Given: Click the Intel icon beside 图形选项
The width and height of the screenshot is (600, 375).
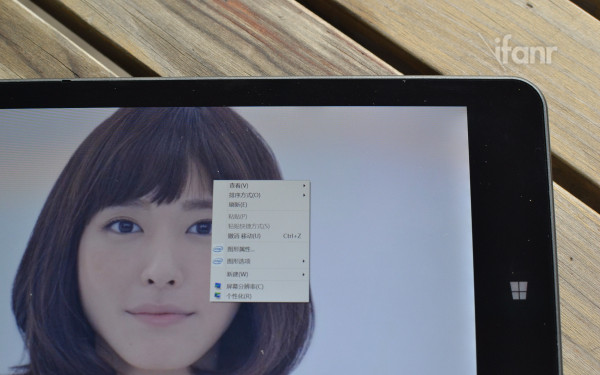Looking at the screenshot, I should pos(218,261).
